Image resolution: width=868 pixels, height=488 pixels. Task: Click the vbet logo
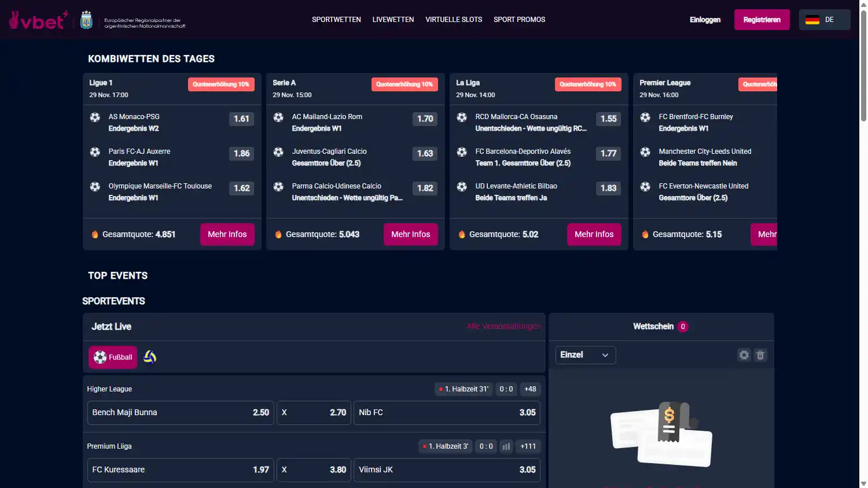point(38,20)
